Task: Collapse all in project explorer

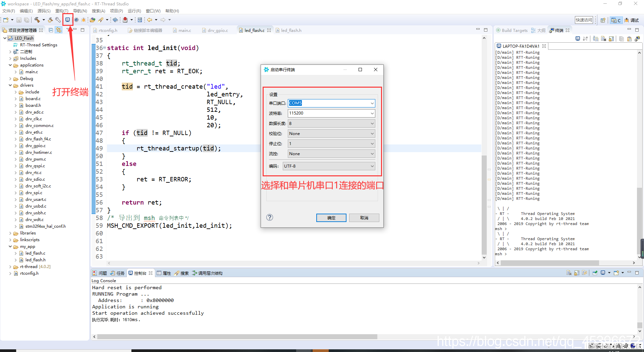Action: (51, 30)
